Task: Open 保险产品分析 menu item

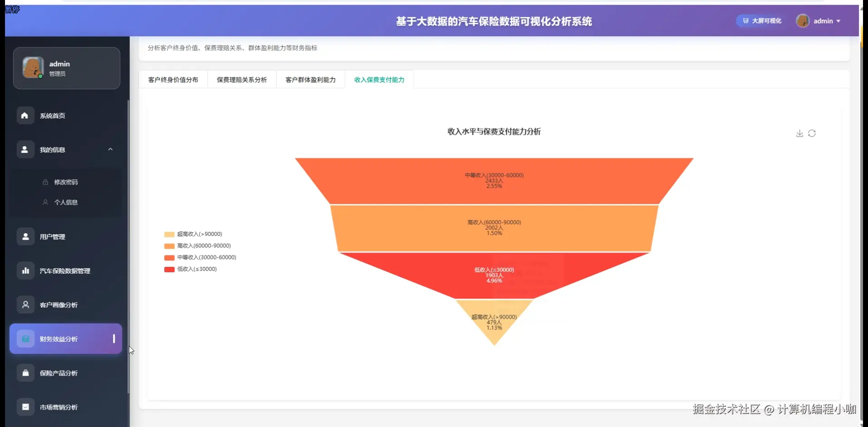Action: (66, 373)
